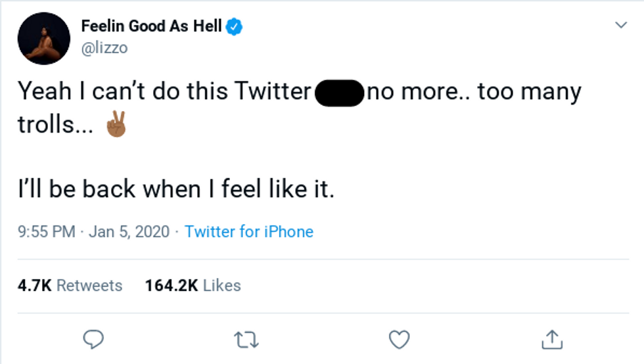Click the word "trolls..." in the tweet
Screen dimensions: 644x364
55,125
